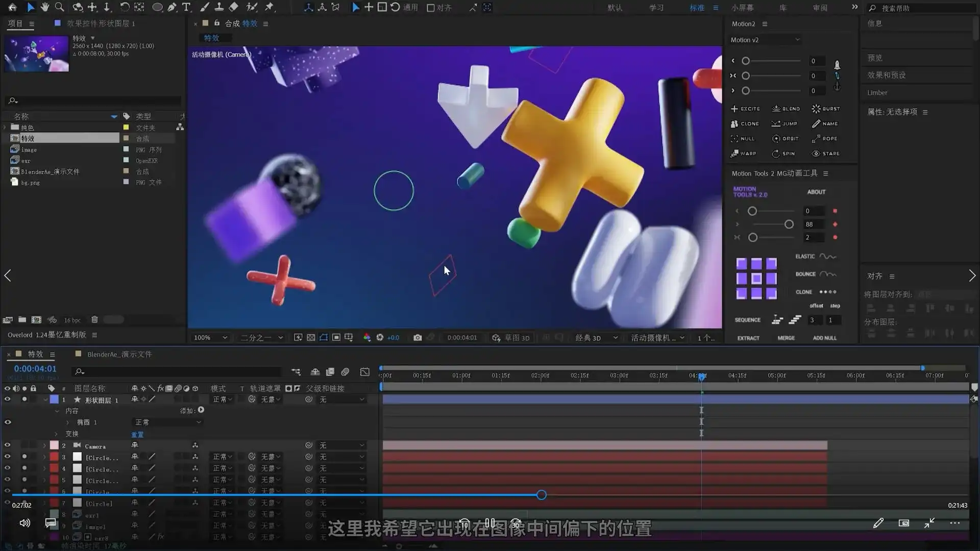This screenshot has width=980, height=551.
Task: Select the ORBIT tool in Motion2 panel
Action: pyautogui.click(x=786, y=138)
